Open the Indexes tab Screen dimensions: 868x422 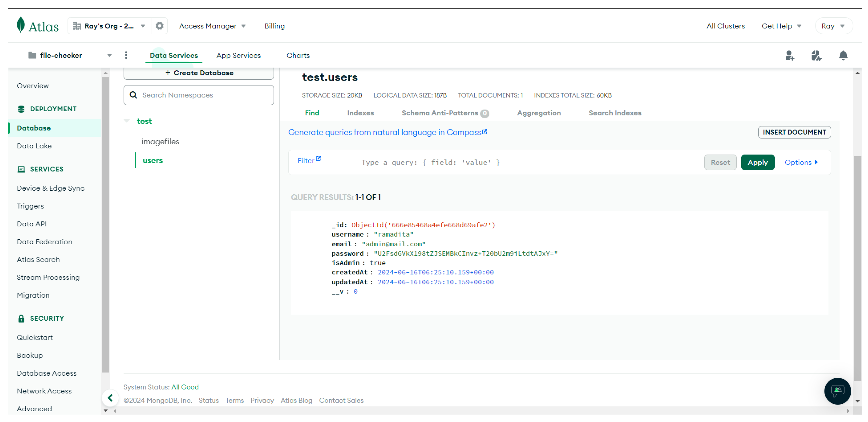coord(360,113)
